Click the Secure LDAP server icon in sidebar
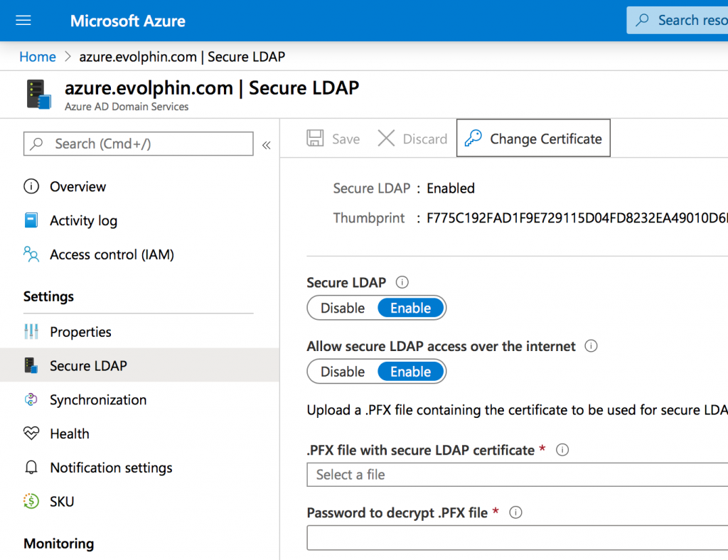Image resolution: width=728 pixels, height=560 pixels. point(31,365)
